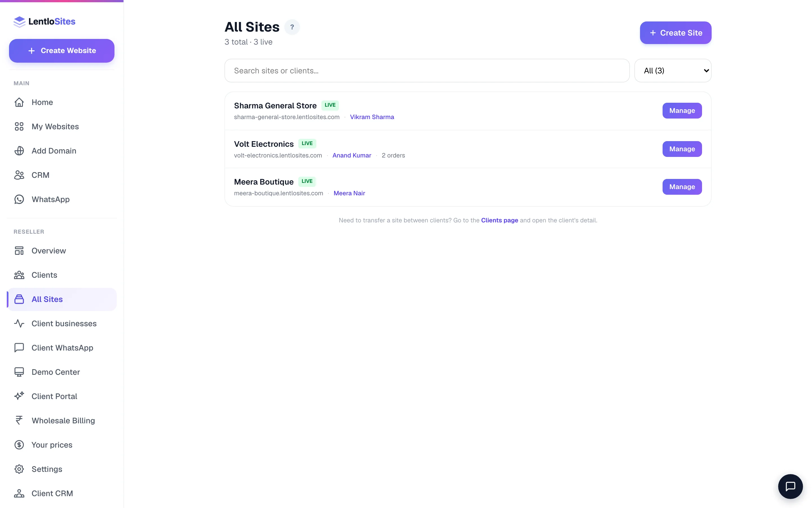Click the WhatsApp sidebar icon

[19, 199]
